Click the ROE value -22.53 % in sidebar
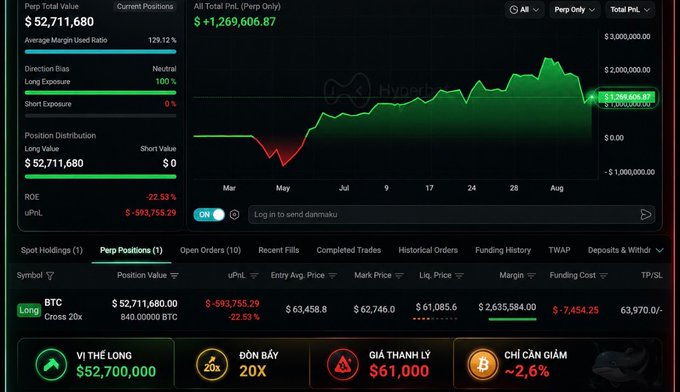Viewport: 680px width, 392px height. coord(161,197)
